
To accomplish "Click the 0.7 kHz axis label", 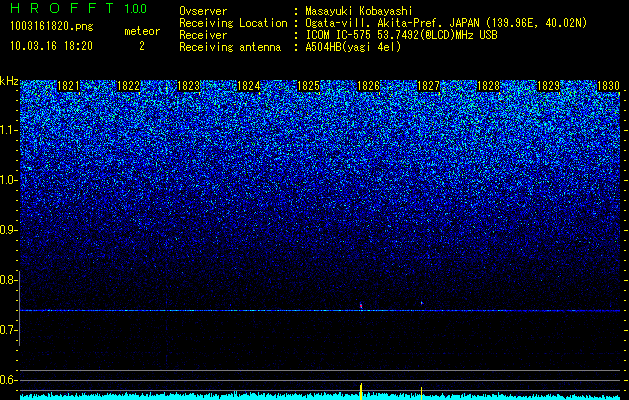I will [9, 330].
